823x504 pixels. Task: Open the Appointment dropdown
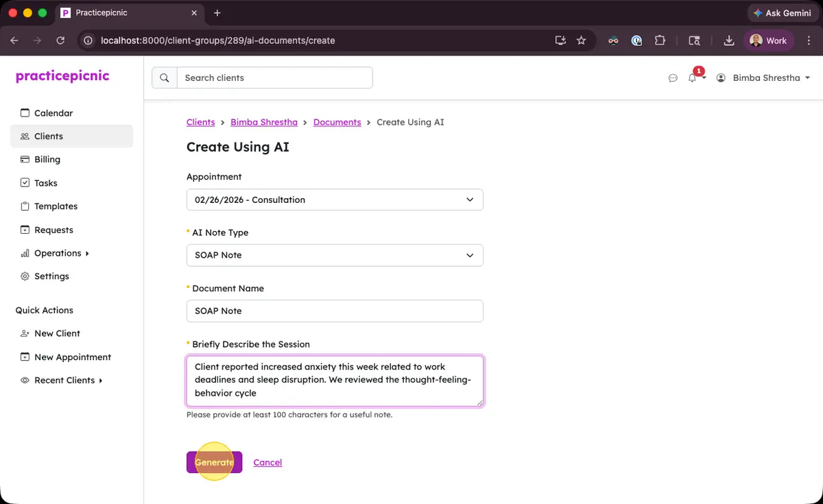point(335,200)
